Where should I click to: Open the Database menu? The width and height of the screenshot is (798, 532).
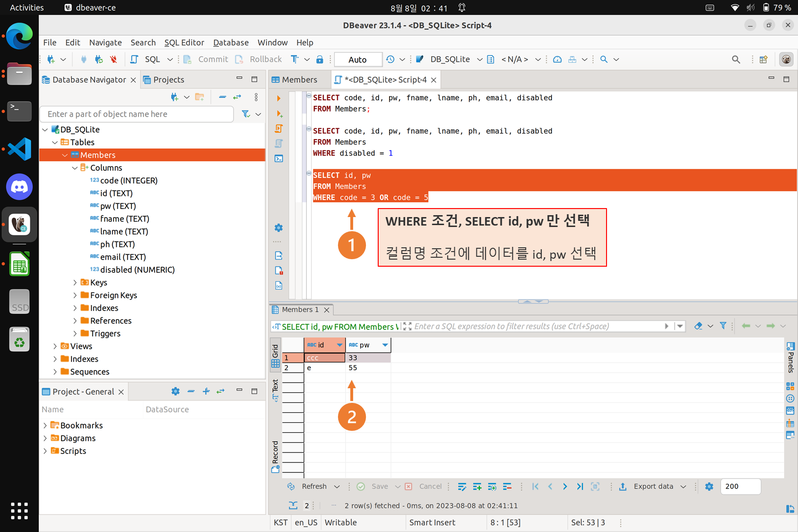[231, 43]
